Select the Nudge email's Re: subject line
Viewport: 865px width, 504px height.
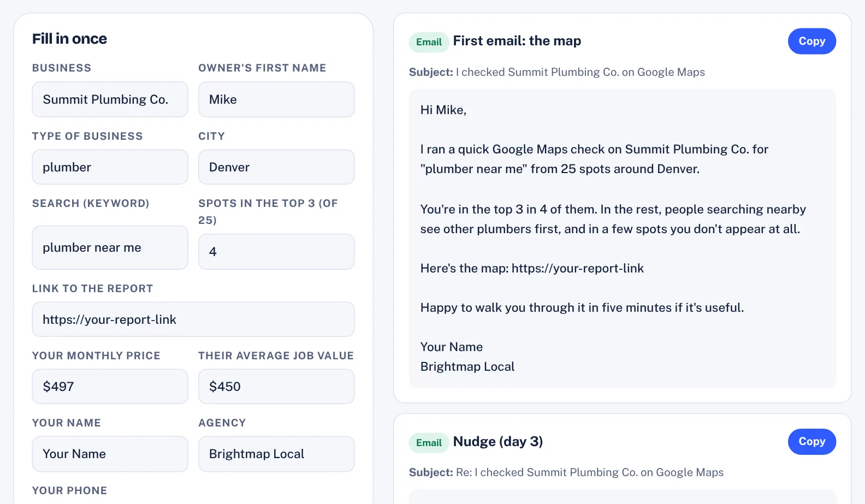pyautogui.click(x=566, y=472)
